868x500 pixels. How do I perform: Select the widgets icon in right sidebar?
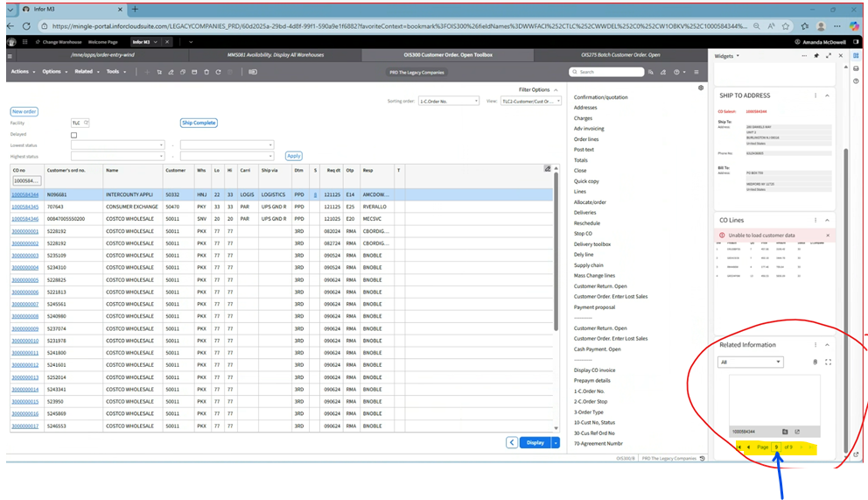point(856,56)
